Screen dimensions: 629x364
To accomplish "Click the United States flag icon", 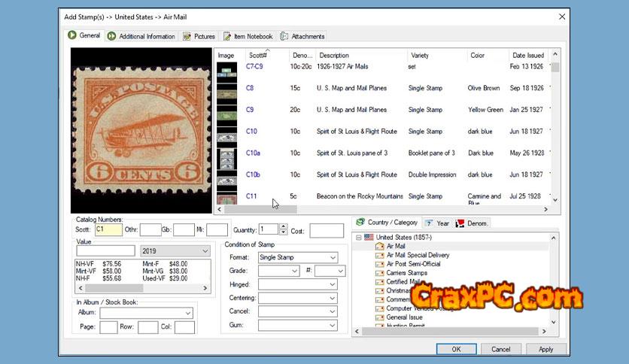I will point(369,237).
